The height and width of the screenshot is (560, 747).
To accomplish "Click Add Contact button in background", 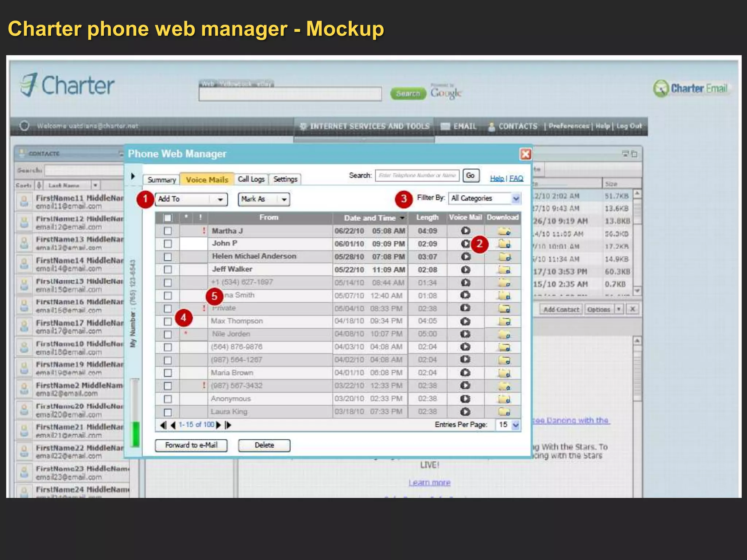I will 561,310.
